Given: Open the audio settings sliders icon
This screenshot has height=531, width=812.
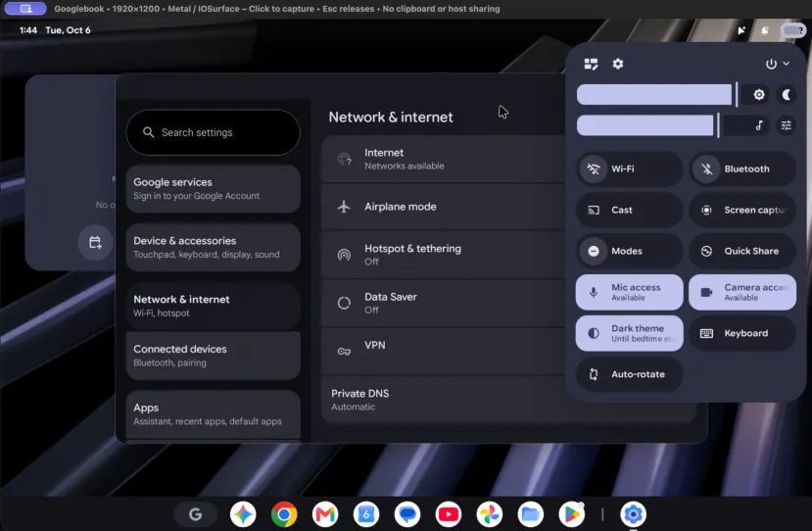Looking at the screenshot, I should [x=787, y=125].
